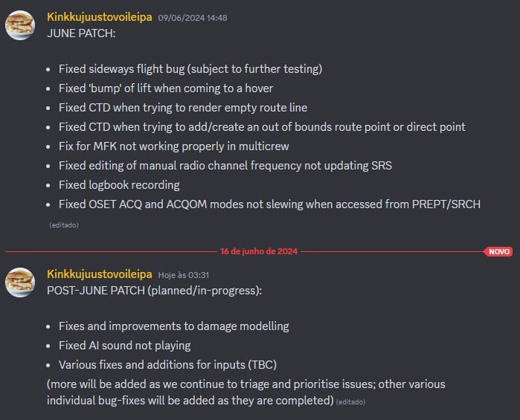Viewport: 520px width, 420px height.
Task: Click the red NOVO new-messages badge
Action: [x=498, y=251]
